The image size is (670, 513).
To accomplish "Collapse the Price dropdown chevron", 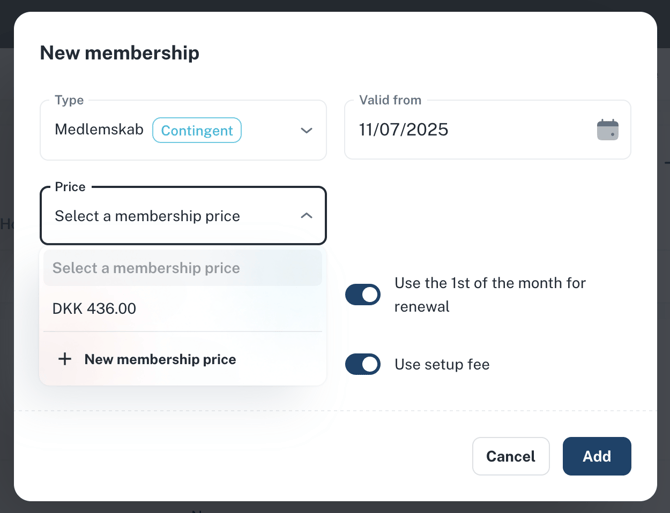I will (306, 216).
